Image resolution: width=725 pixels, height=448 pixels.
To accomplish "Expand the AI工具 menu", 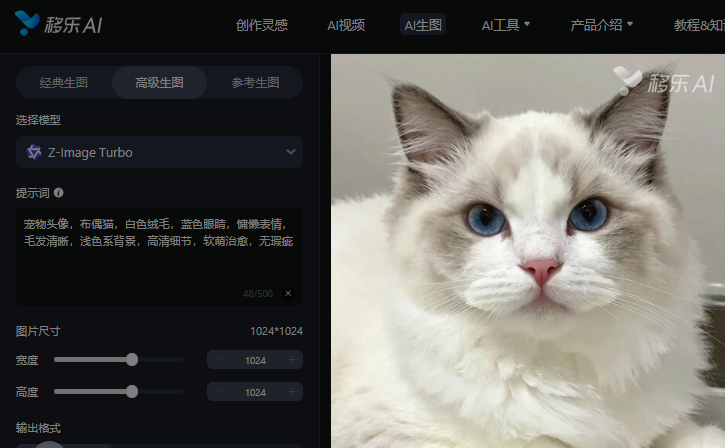I will point(505,25).
